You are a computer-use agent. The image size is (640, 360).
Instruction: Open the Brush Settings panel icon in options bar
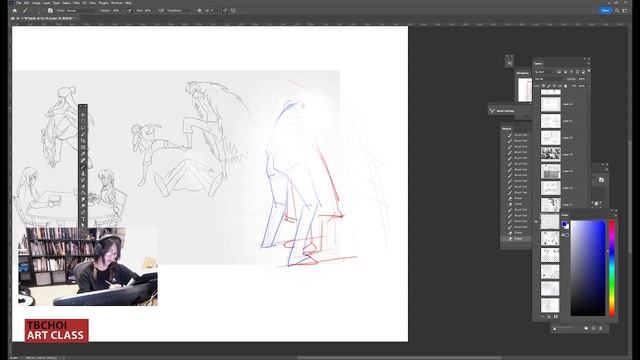click(50, 11)
